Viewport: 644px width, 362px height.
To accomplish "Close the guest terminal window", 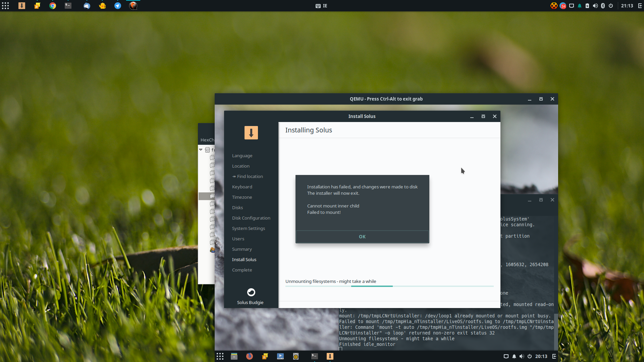I will pos(552,200).
